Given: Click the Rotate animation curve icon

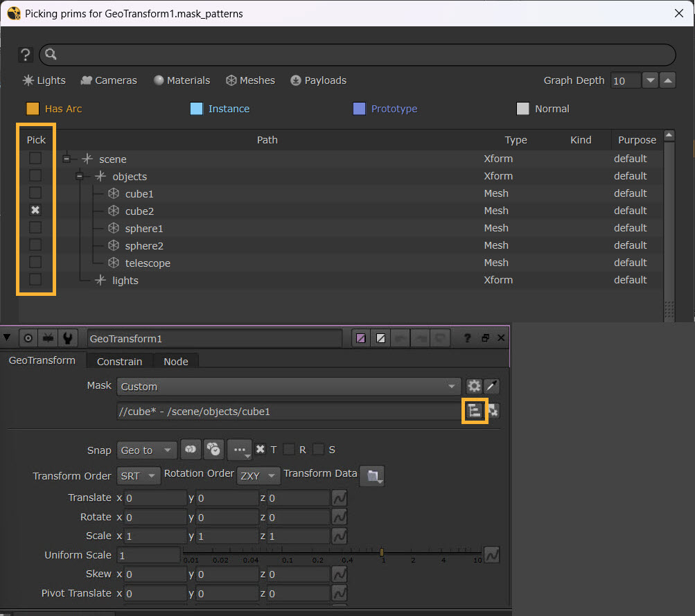Looking at the screenshot, I should [x=340, y=517].
